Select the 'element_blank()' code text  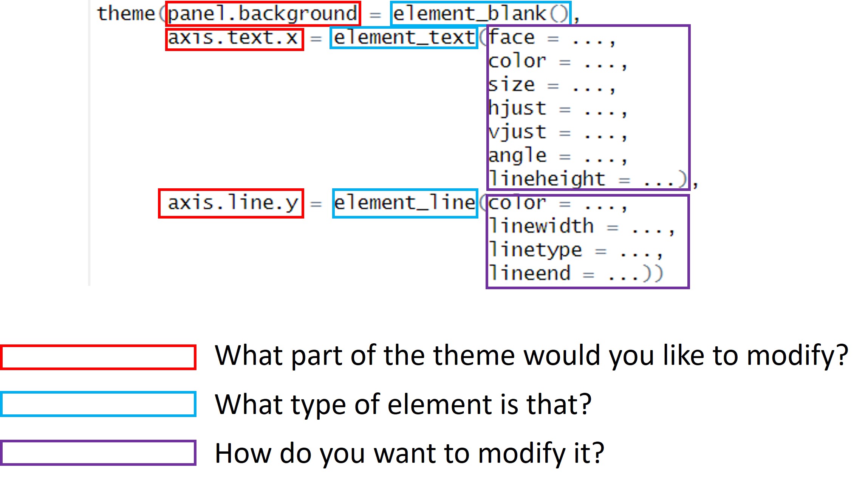[x=480, y=14]
